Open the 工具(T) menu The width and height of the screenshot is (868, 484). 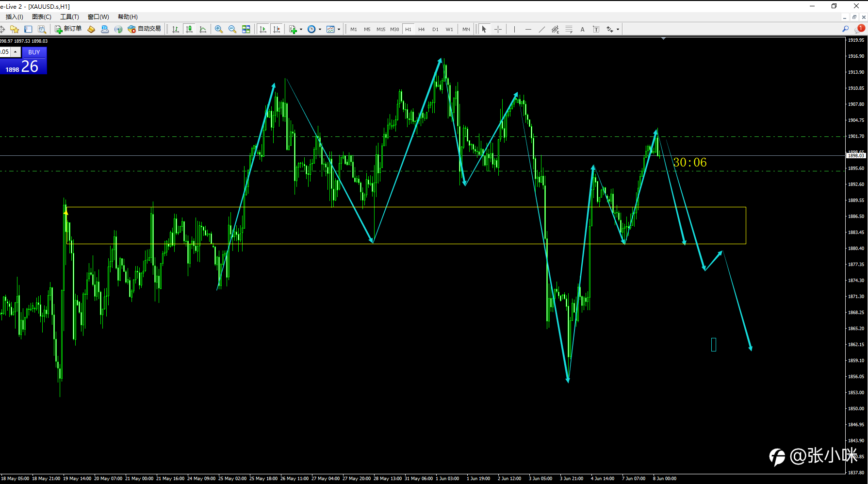69,17
